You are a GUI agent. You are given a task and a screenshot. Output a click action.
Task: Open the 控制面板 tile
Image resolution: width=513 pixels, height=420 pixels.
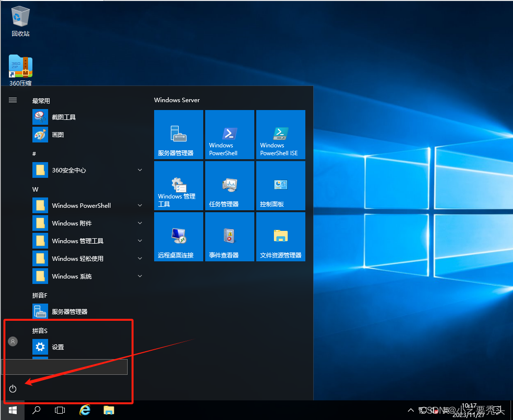click(x=281, y=186)
